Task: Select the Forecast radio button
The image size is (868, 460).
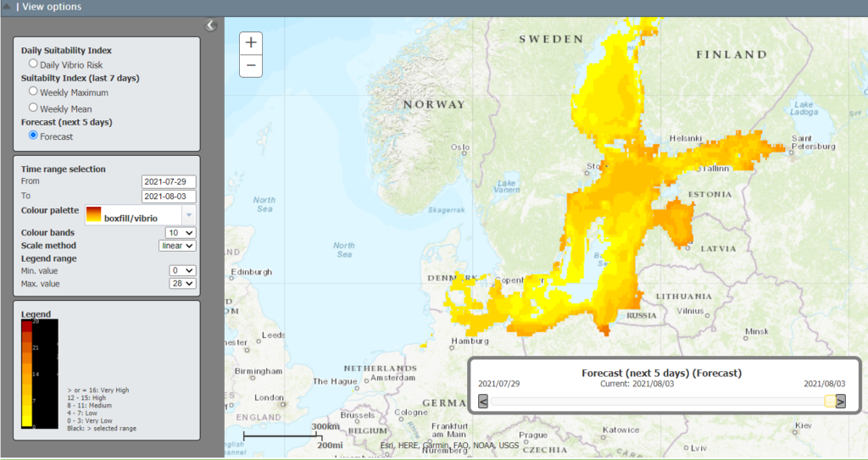Action: click(33, 135)
